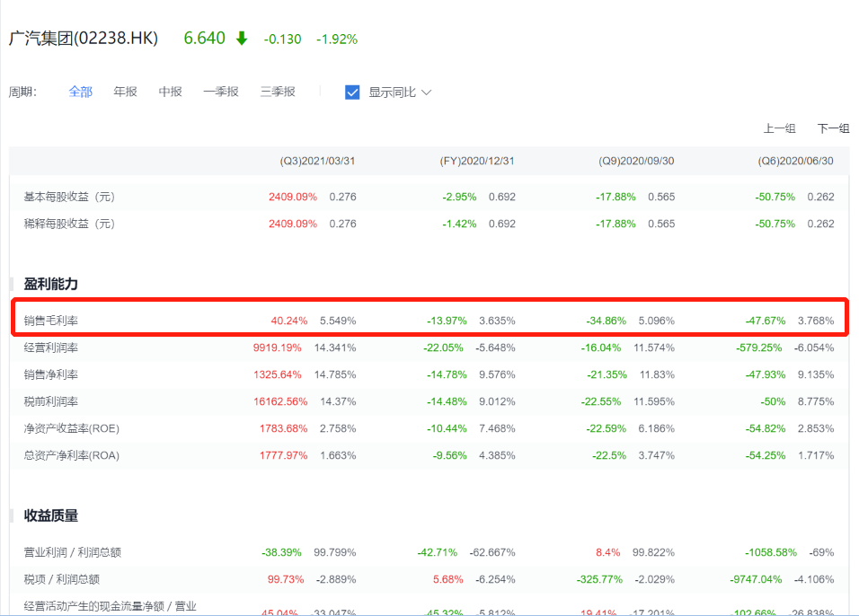
Task: Click the 税项 / 利润总额 row label
Action: [x=62, y=579]
